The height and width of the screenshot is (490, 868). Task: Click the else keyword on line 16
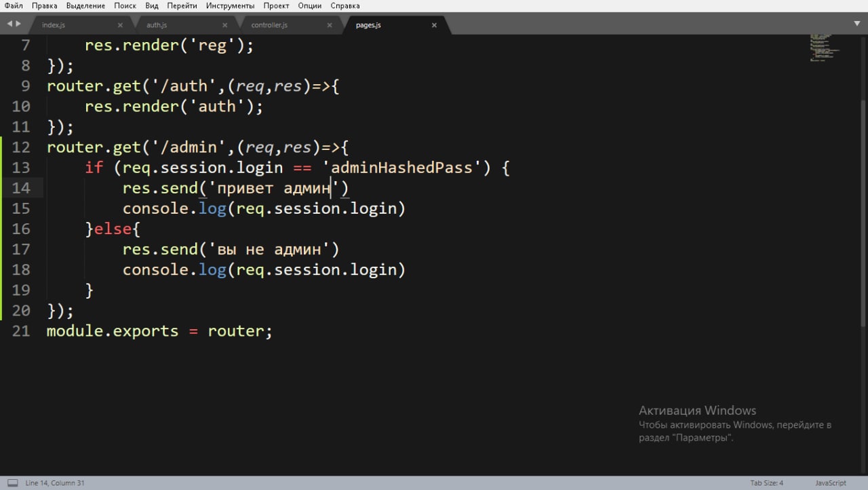click(x=113, y=229)
